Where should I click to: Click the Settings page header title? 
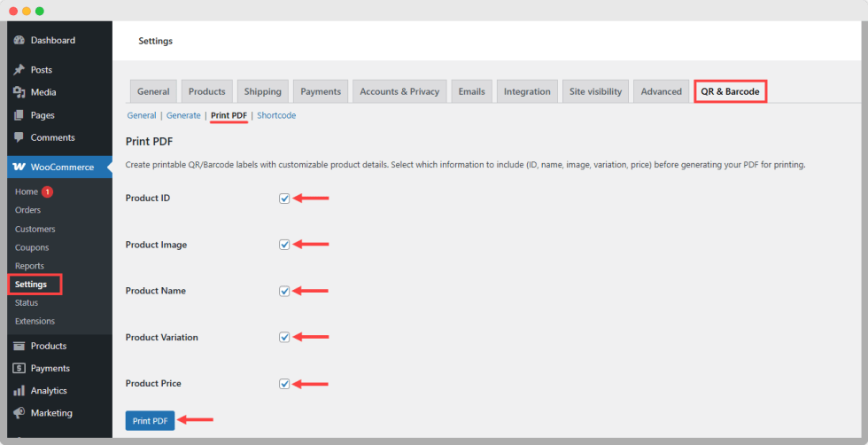(x=156, y=41)
